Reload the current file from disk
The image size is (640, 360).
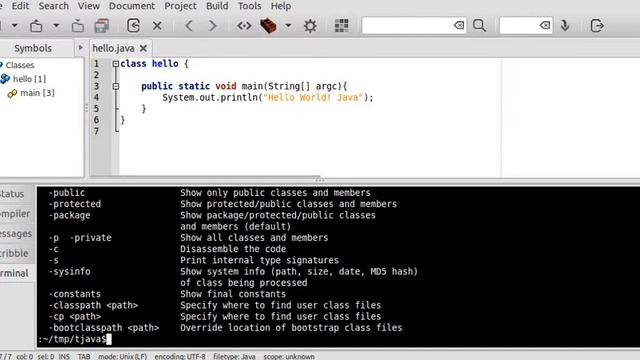133,26
